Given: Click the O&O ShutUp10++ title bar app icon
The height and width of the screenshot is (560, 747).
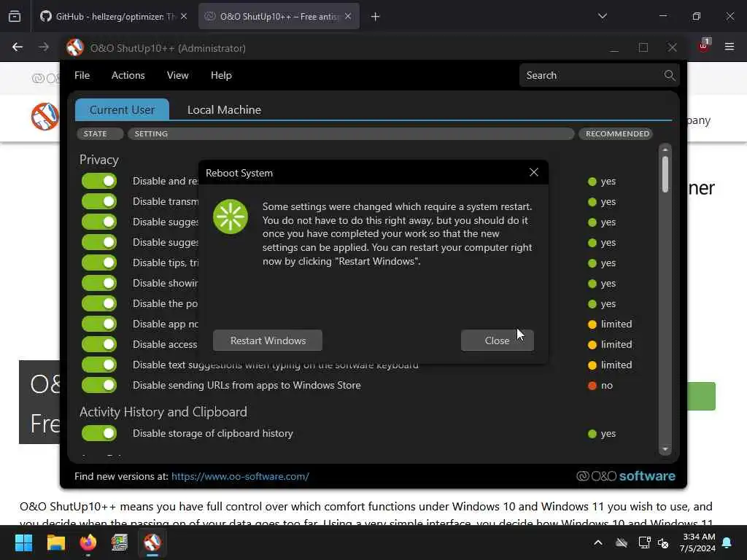Looking at the screenshot, I should (x=75, y=47).
